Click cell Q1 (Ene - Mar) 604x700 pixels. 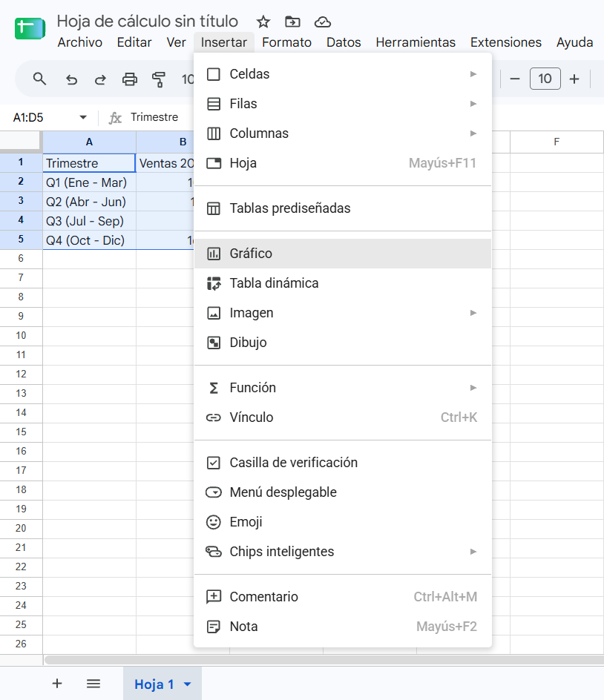[89, 182]
